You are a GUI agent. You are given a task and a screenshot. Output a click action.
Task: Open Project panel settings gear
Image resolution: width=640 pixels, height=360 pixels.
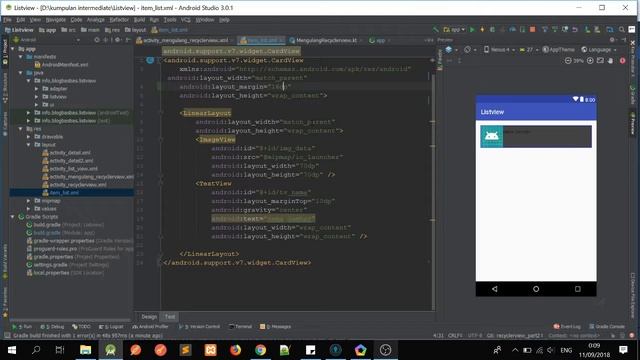[x=118, y=40]
